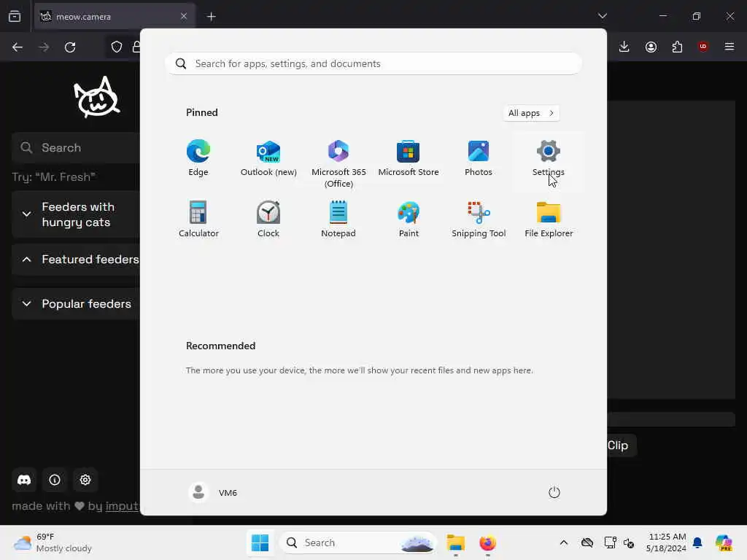The image size is (747, 560).
Task: Click taskbar Search box
Action: (358, 542)
